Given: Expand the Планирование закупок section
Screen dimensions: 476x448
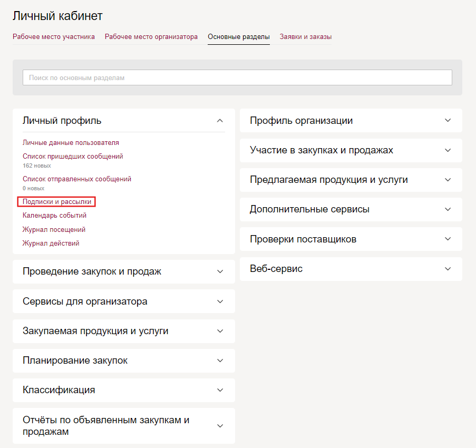Looking at the screenshot, I should click(220, 361).
